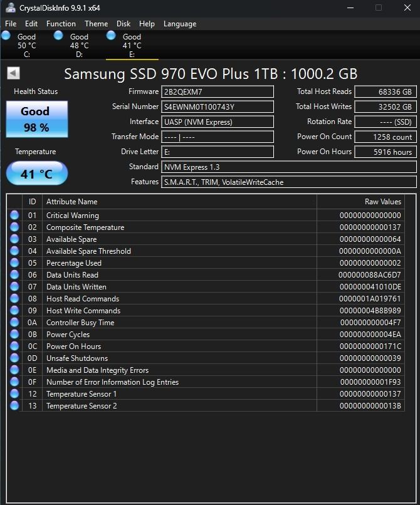The image size is (420, 505).
Task: Click status orb of Temperature Sensor 1 row
Action: tap(14, 393)
